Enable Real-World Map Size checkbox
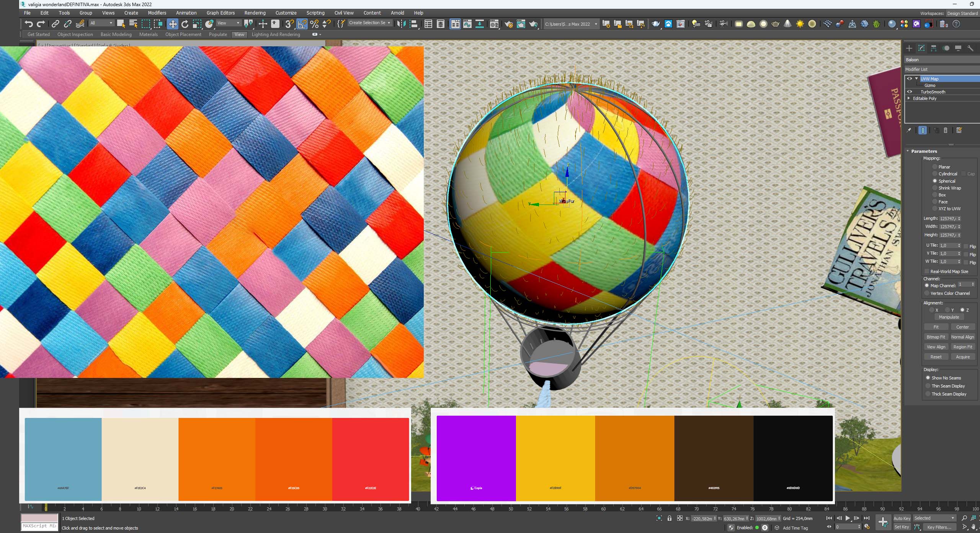Image resolution: width=980 pixels, height=533 pixels. coord(927,271)
